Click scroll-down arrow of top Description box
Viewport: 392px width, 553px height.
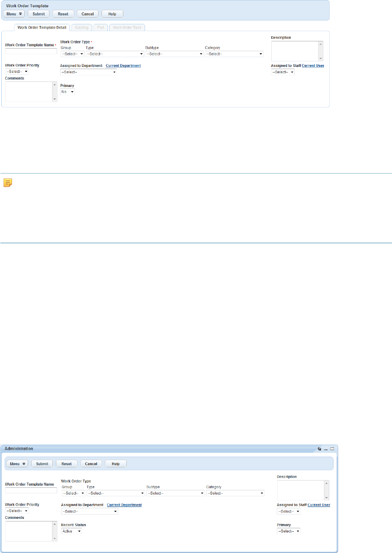click(x=321, y=59)
